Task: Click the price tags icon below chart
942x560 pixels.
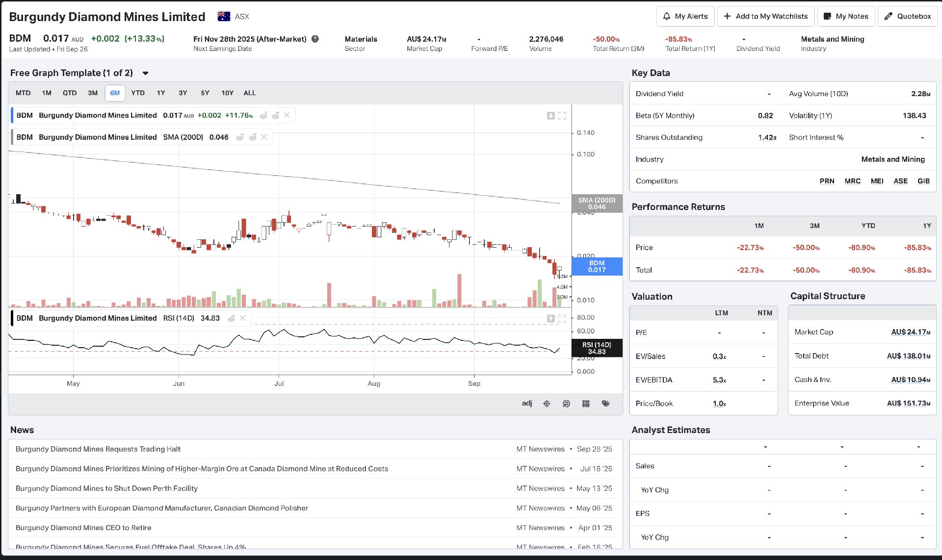Action: [x=606, y=404]
